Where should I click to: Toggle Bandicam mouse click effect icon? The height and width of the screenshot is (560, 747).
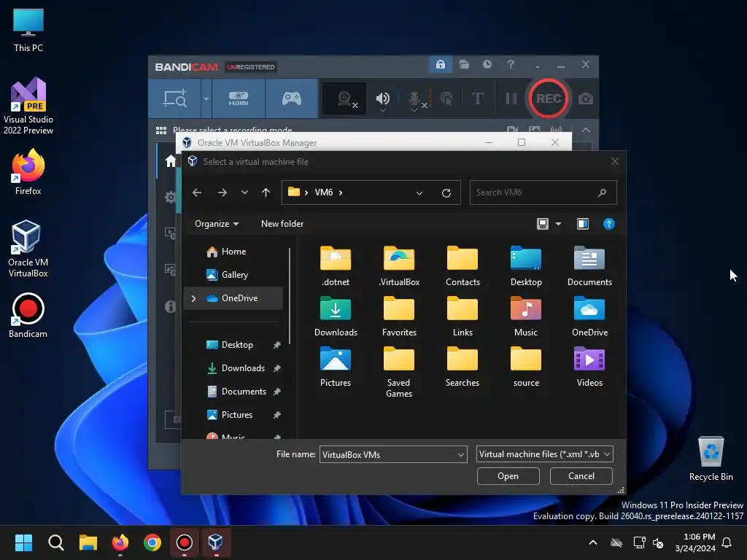click(446, 98)
